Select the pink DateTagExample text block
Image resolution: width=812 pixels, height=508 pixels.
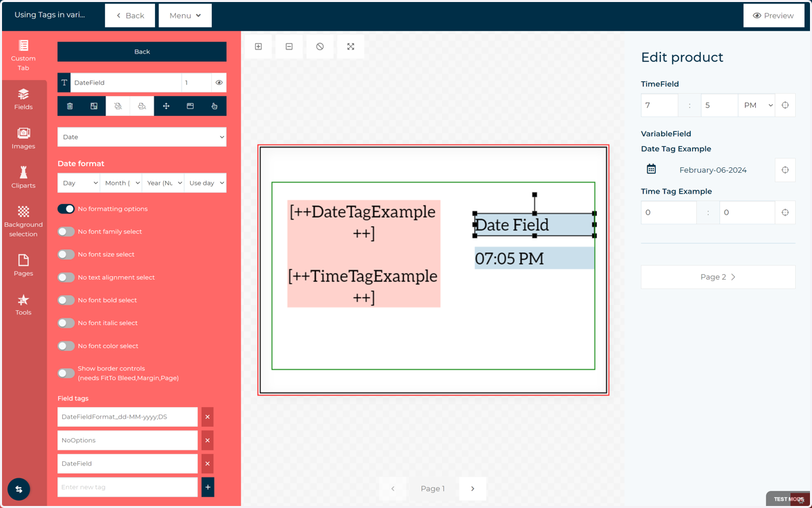coord(364,254)
